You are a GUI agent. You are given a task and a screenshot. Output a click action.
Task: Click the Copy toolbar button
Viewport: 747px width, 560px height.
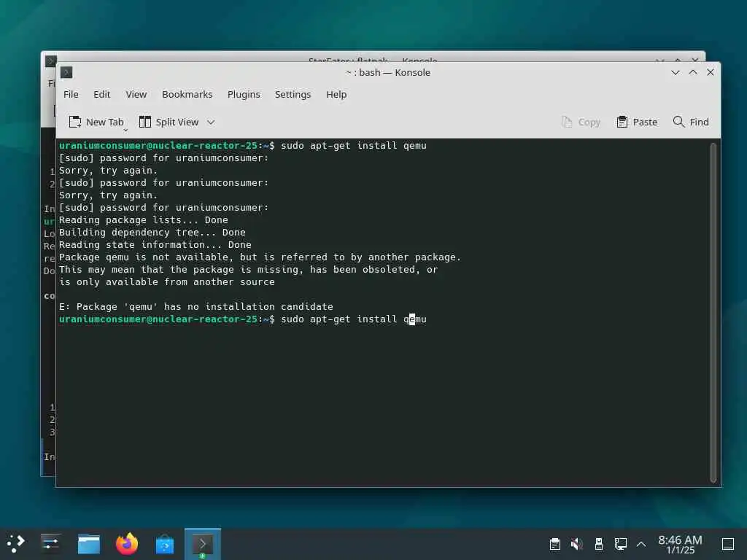click(x=581, y=122)
